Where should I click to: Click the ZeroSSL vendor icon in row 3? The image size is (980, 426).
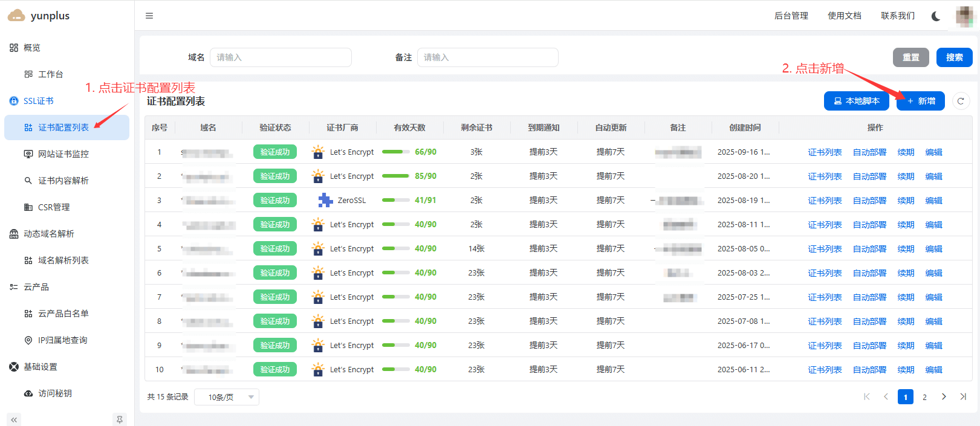click(x=325, y=200)
